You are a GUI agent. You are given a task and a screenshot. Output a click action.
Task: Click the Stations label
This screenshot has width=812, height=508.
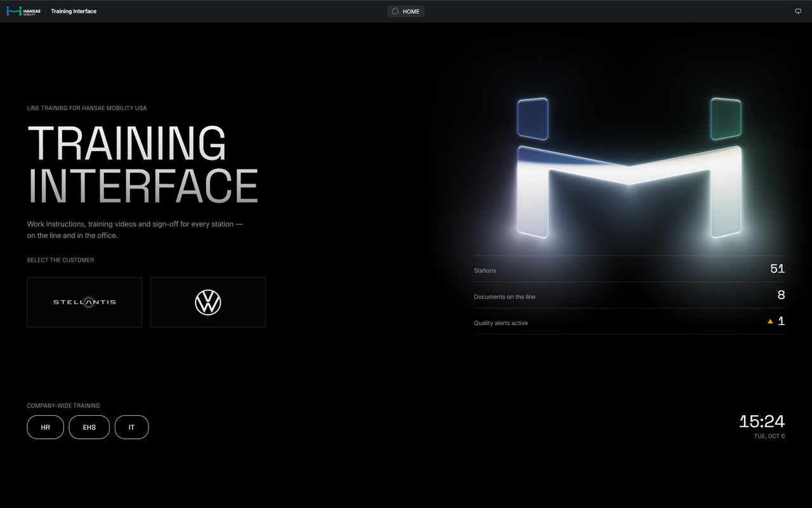click(x=485, y=271)
